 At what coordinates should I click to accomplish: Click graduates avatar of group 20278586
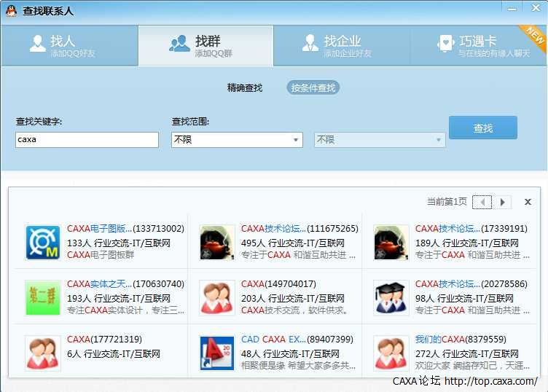pos(391,298)
